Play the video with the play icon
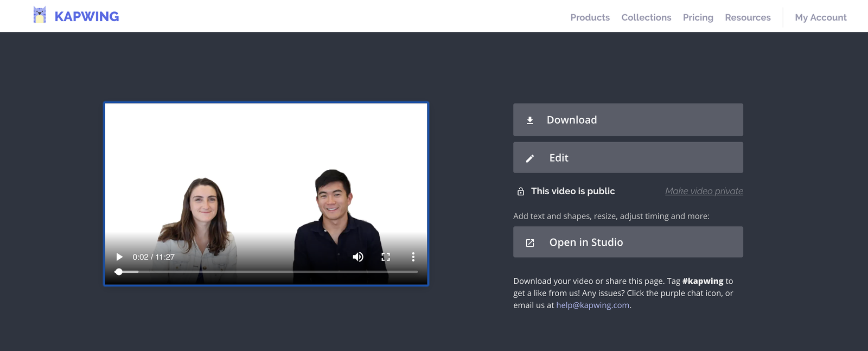868x351 pixels. pos(119,257)
